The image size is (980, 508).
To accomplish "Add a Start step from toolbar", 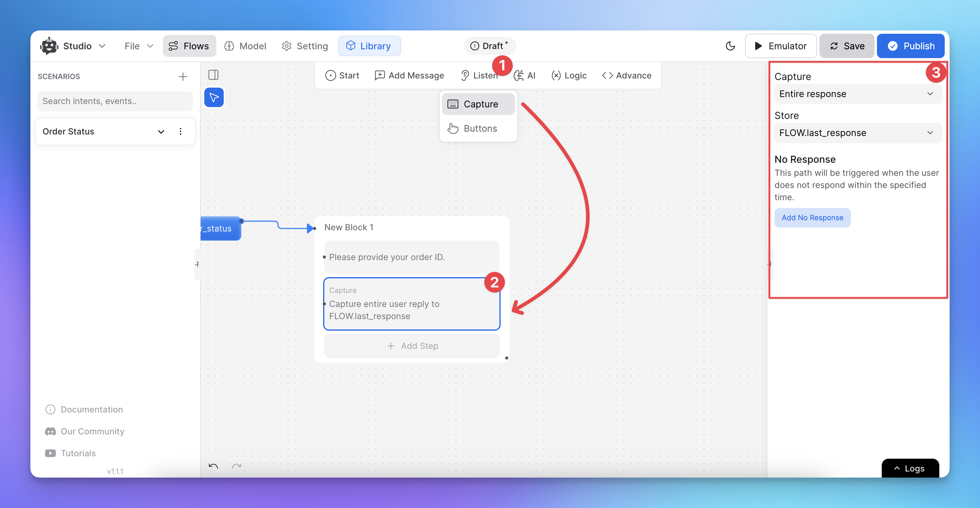I will point(342,75).
